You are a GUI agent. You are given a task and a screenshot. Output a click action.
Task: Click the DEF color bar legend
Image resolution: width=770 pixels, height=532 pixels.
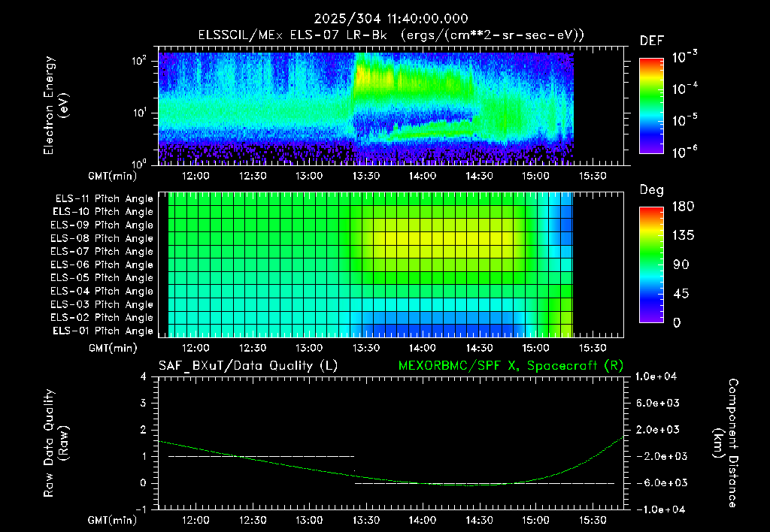651,105
